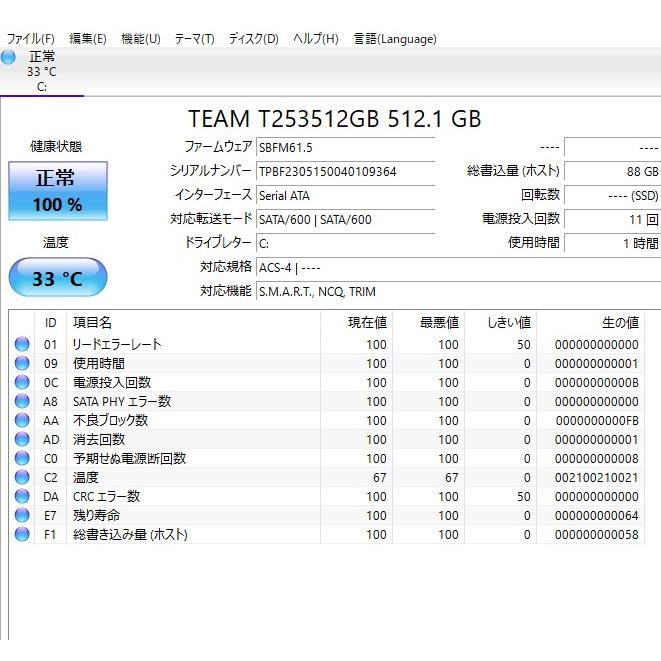Click the total host writes value 88 GB
This screenshot has width=661, height=661.
pos(613,172)
